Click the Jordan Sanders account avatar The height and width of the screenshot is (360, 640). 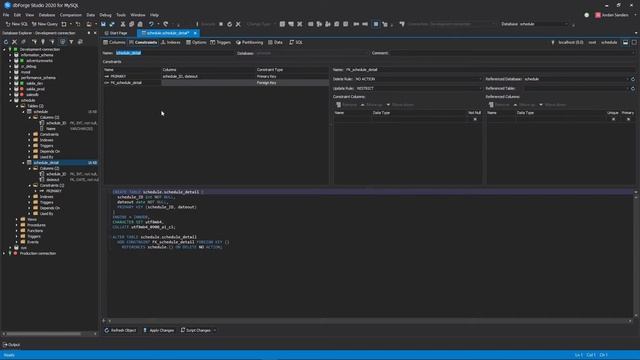point(598,15)
